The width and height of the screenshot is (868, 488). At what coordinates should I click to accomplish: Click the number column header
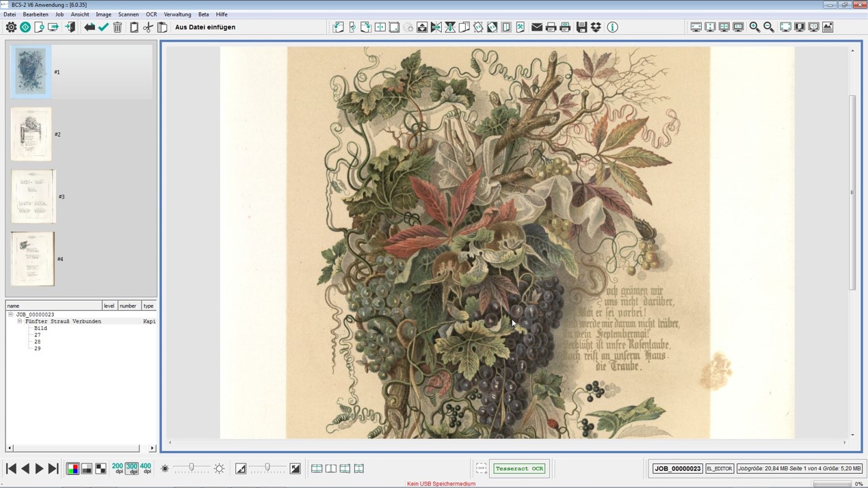tap(128, 306)
